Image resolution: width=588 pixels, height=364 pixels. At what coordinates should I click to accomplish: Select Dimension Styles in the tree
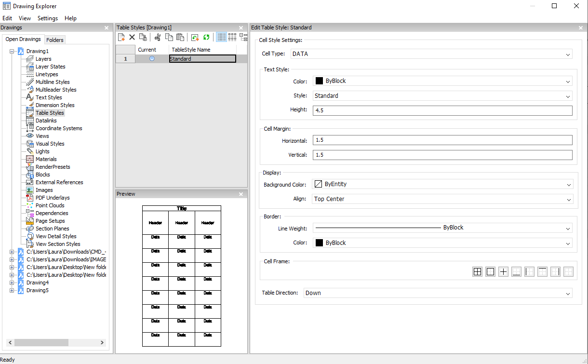tap(55, 105)
